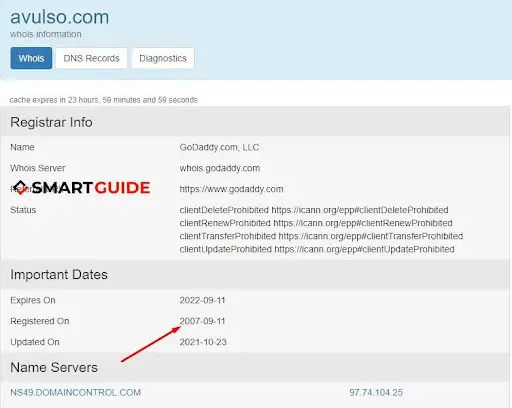
Task: Open the DNS Records tab
Action: (x=91, y=58)
